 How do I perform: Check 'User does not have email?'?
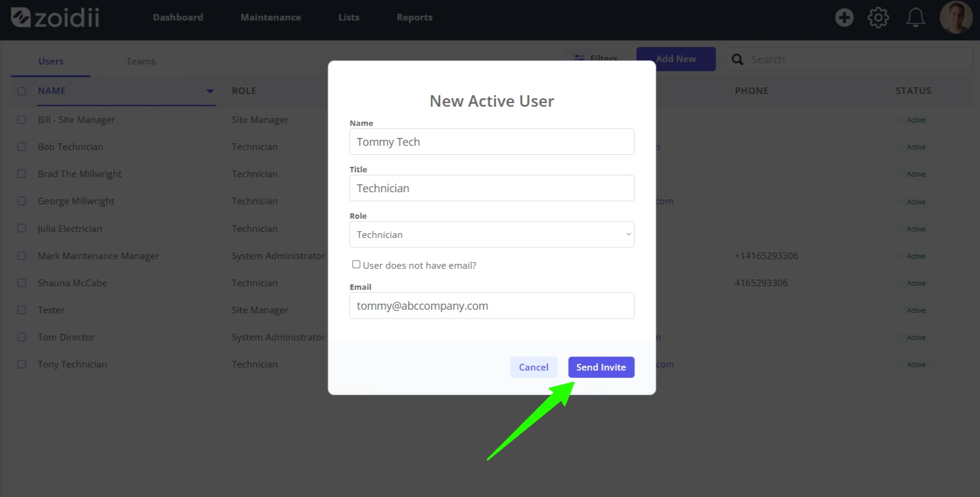[356, 264]
